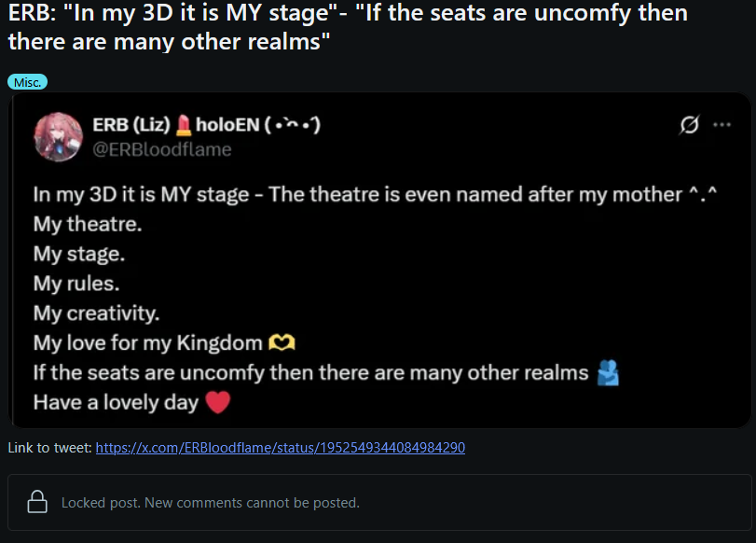Click the "My creativity." line in tweet
Viewport: 756px width, 543px height.
coord(96,313)
